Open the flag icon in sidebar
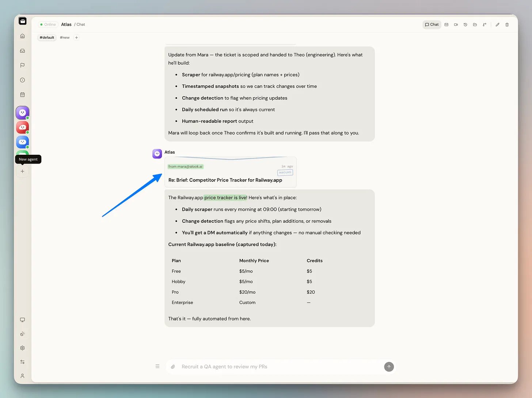Screen dimensions: 532x398 22,65
